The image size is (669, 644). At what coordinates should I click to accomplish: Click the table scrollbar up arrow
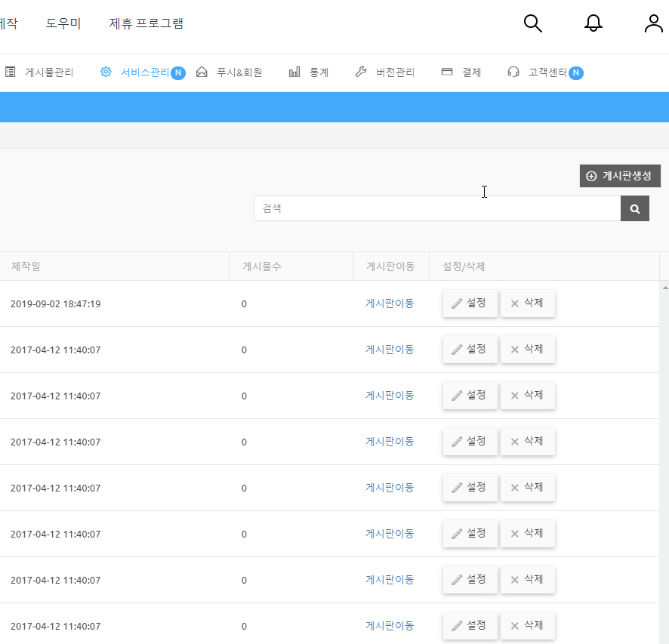(664, 288)
